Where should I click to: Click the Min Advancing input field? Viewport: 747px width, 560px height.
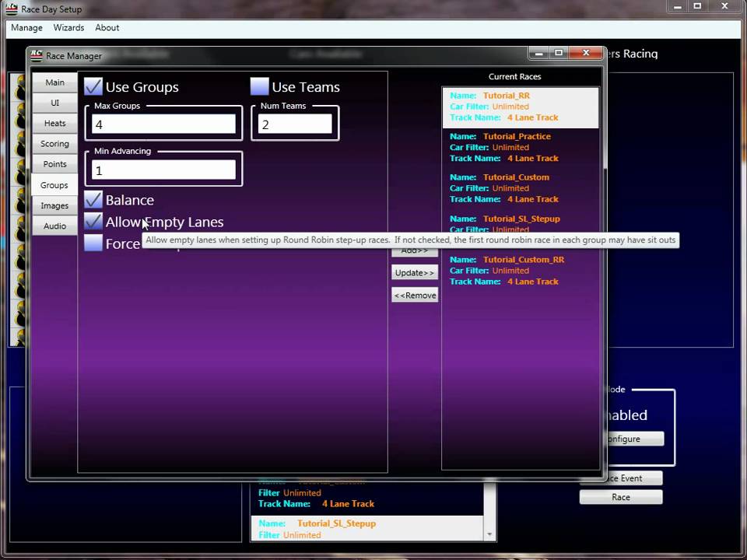tap(164, 170)
